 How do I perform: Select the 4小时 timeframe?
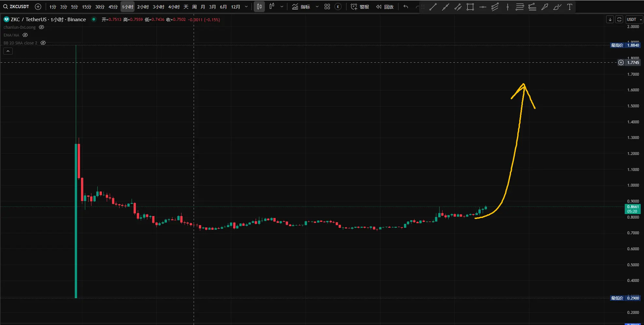[174, 7]
